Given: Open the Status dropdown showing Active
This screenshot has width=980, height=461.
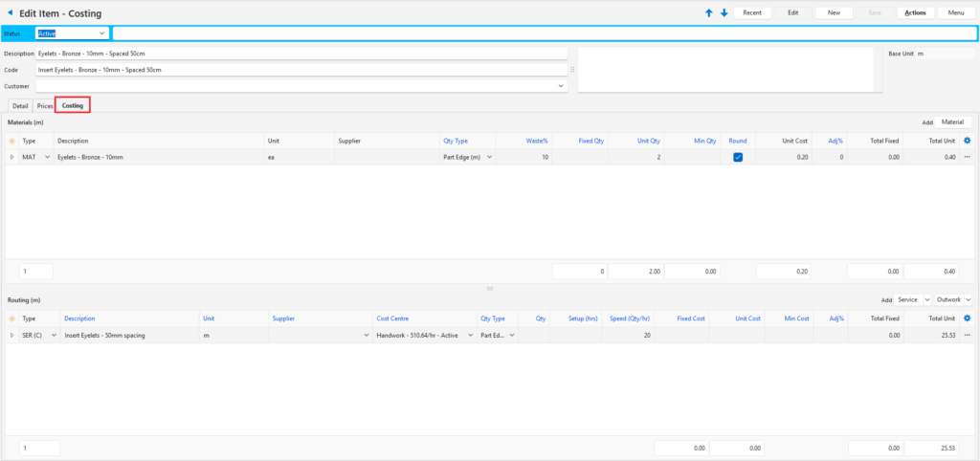Looking at the screenshot, I should (x=101, y=33).
